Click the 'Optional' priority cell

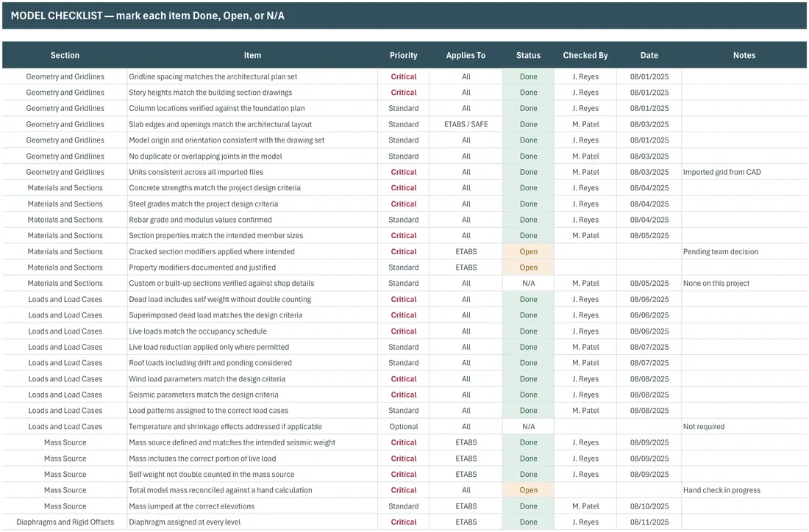[x=404, y=426]
